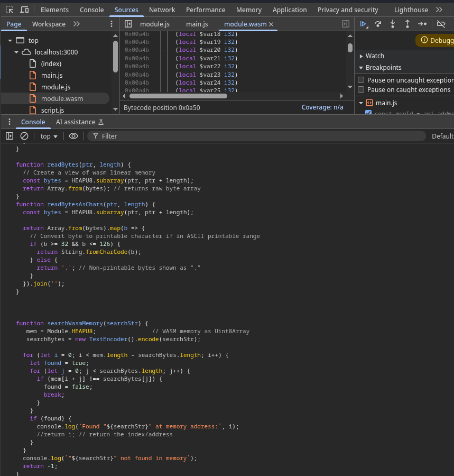454x476 pixels.
Task: Step over next function call
Action: pos(378,24)
